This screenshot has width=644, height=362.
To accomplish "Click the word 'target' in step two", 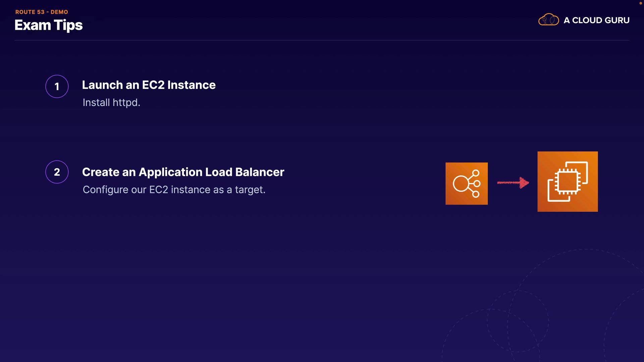I will 249,189.
